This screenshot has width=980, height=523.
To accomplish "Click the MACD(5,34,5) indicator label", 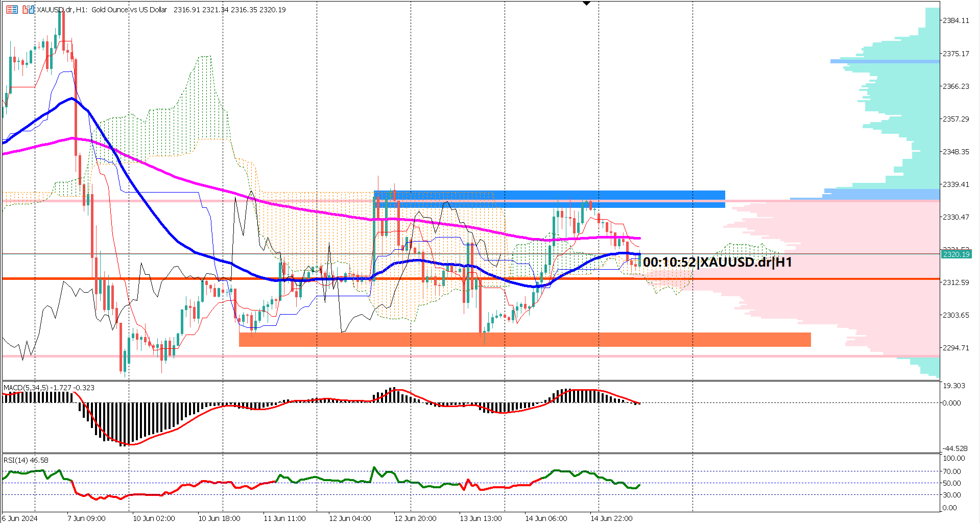I will click(49, 387).
